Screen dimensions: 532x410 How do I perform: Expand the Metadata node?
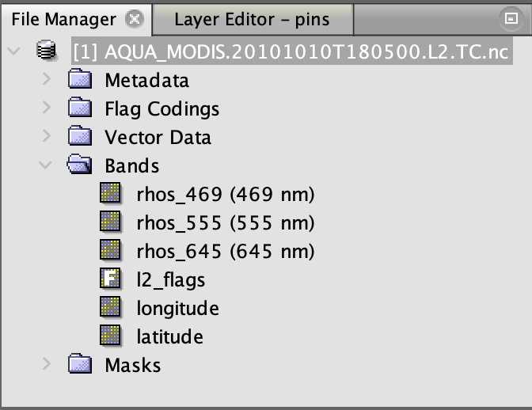47,80
